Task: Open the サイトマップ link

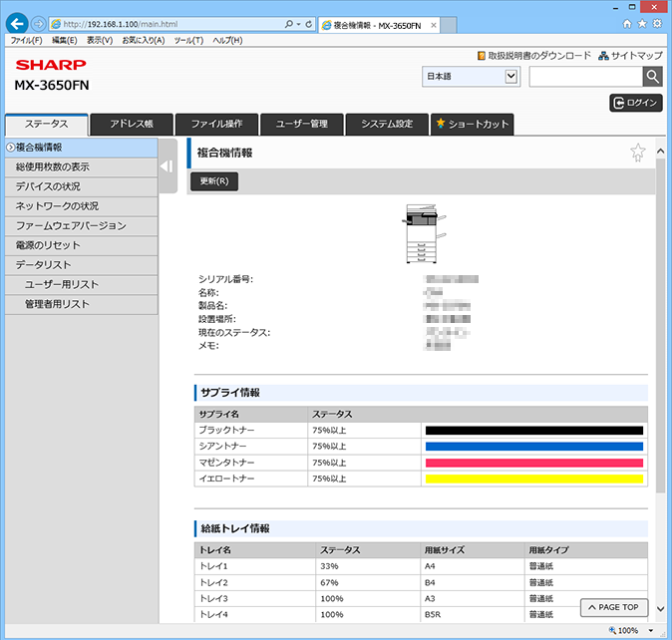Action: (x=630, y=56)
